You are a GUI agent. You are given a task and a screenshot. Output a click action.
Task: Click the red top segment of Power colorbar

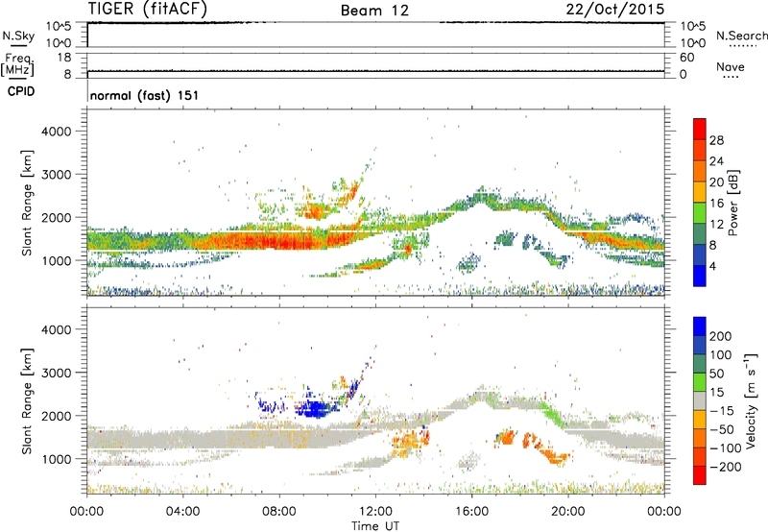click(x=700, y=129)
